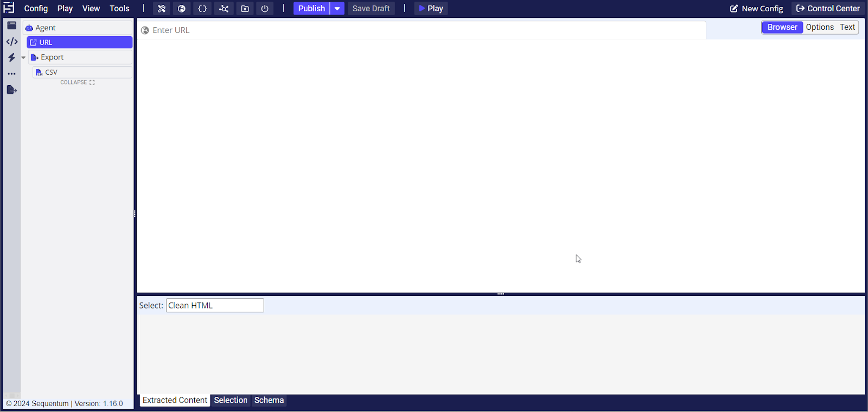Click the tools (wrench and screwdriver) toolbar icon
Image resolution: width=868 pixels, height=412 pixels.
coord(162,9)
